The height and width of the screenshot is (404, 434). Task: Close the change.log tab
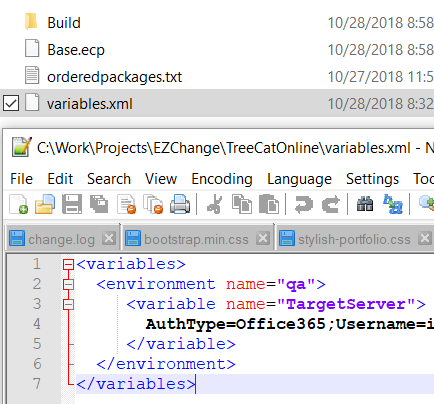[x=109, y=238]
